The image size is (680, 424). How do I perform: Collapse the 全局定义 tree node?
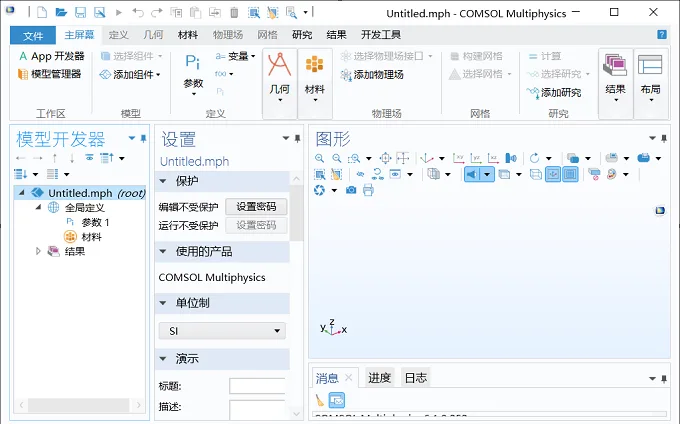coord(39,207)
